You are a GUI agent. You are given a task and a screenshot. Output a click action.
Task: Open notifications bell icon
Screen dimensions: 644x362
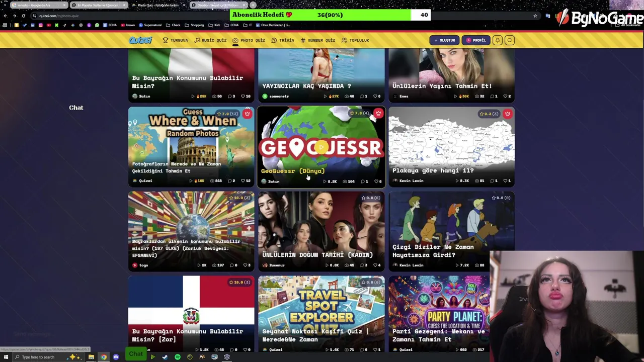[x=497, y=40]
